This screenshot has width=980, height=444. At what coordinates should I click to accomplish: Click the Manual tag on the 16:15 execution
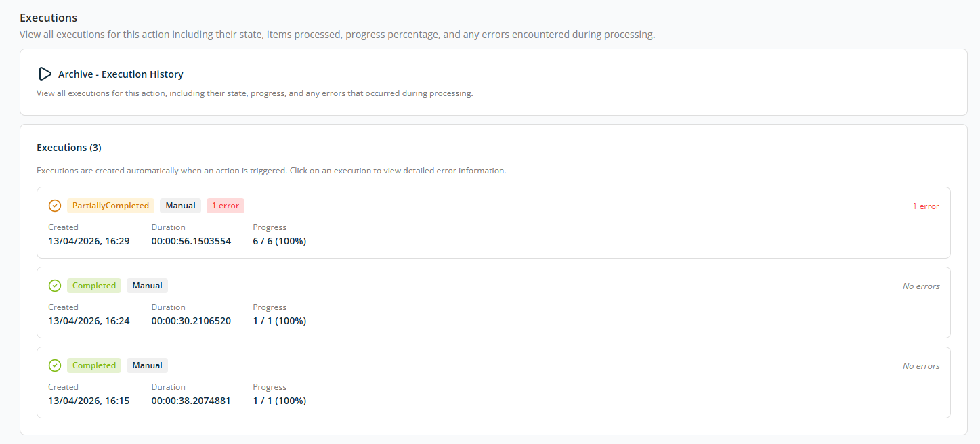pyautogui.click(x=148, y=365)
